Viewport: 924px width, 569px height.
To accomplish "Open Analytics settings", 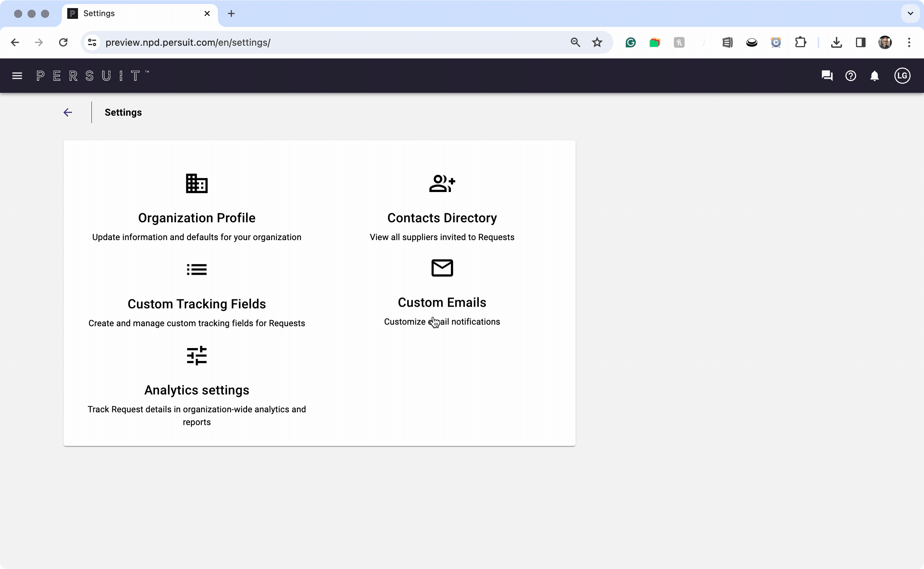I will pos(197,390).
